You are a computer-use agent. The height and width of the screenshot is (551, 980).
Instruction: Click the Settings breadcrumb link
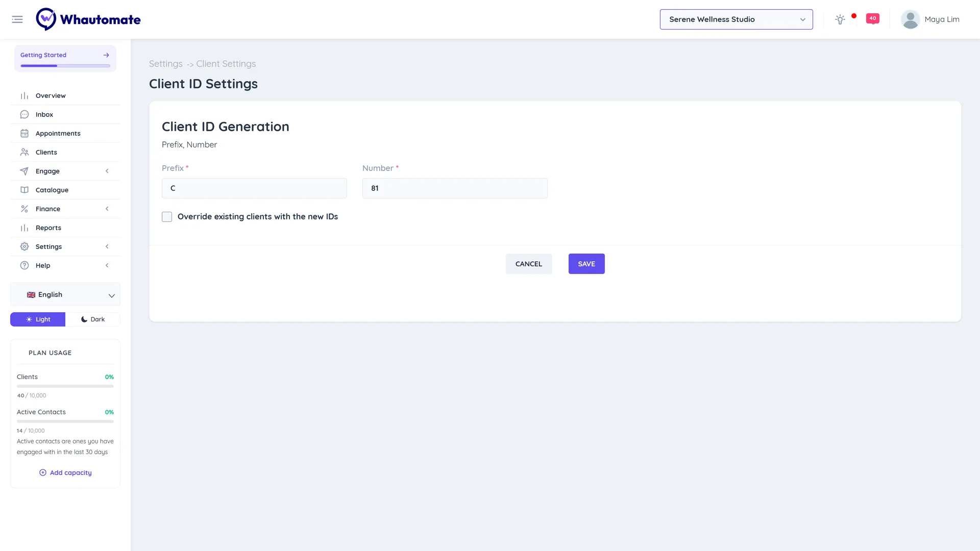(x=165, y=64)
